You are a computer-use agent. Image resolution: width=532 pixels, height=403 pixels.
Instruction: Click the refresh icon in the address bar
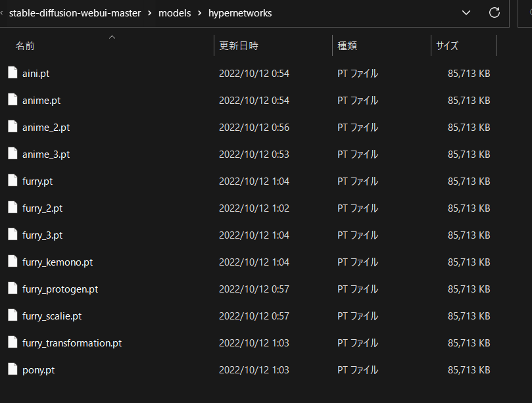tap(495, 12)
